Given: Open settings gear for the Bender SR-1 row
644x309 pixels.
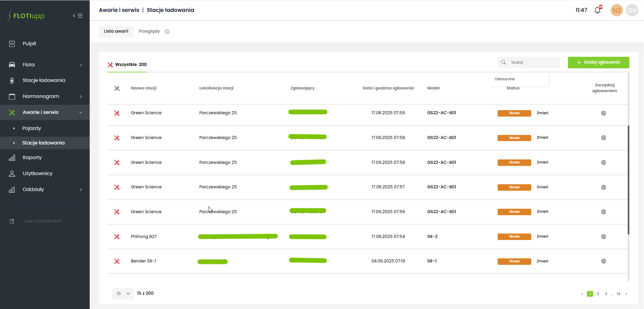Looking at the screenshot, I should [x=604, y=261].
